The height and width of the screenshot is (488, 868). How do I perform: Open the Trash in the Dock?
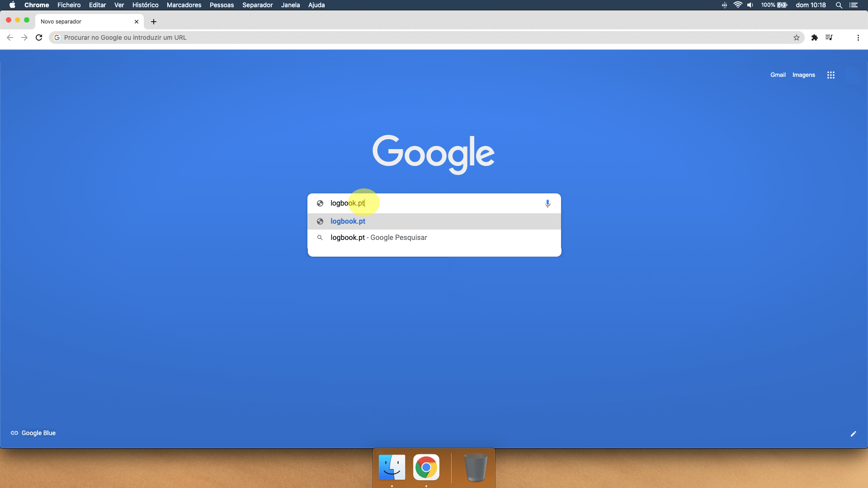(x=476, y=467)
